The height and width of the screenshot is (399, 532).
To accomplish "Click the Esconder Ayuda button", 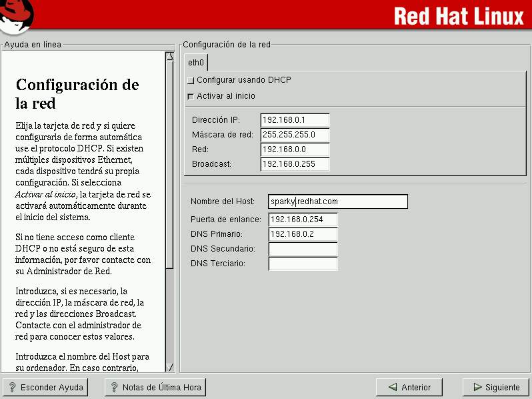I will [x=45, y=387].
